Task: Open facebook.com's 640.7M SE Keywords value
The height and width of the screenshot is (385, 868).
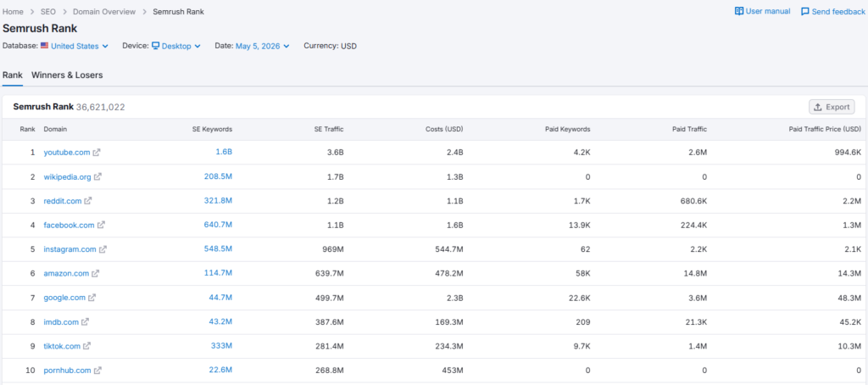Action: point(218,225)
